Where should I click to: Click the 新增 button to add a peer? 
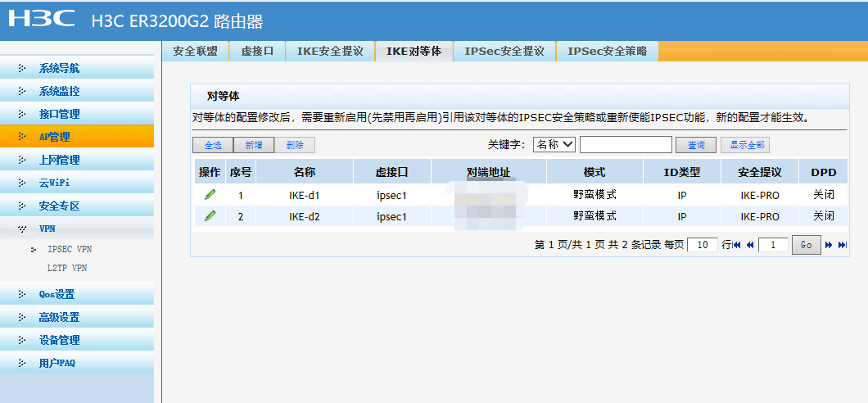(254, 145)
